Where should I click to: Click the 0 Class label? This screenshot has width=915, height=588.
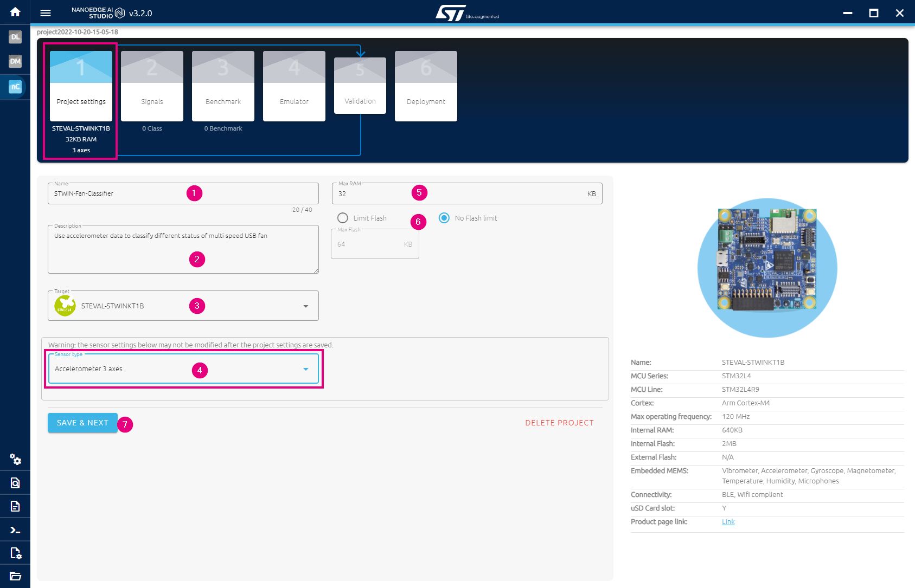pyautogui.click(x=152, y=128)
